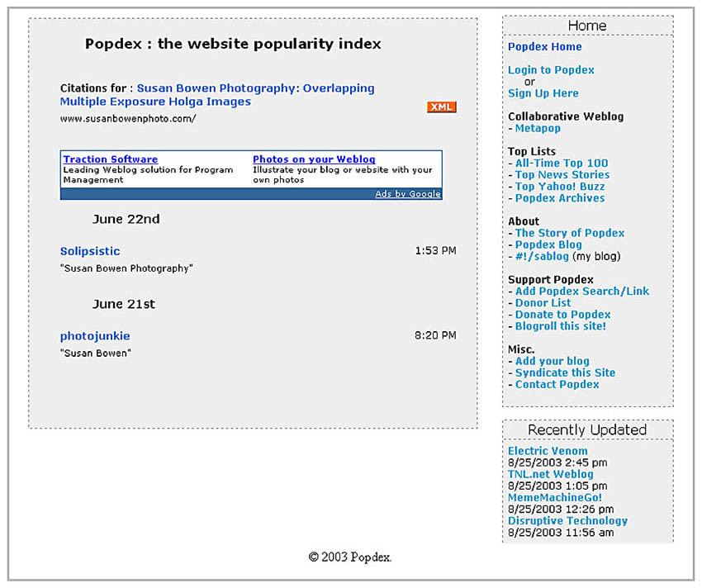Open the Photos on your Weblog ad

pos(314,159)
